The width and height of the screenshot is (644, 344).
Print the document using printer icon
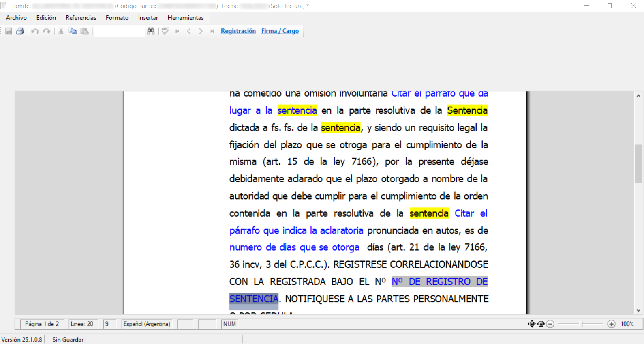tap(20, 31)
